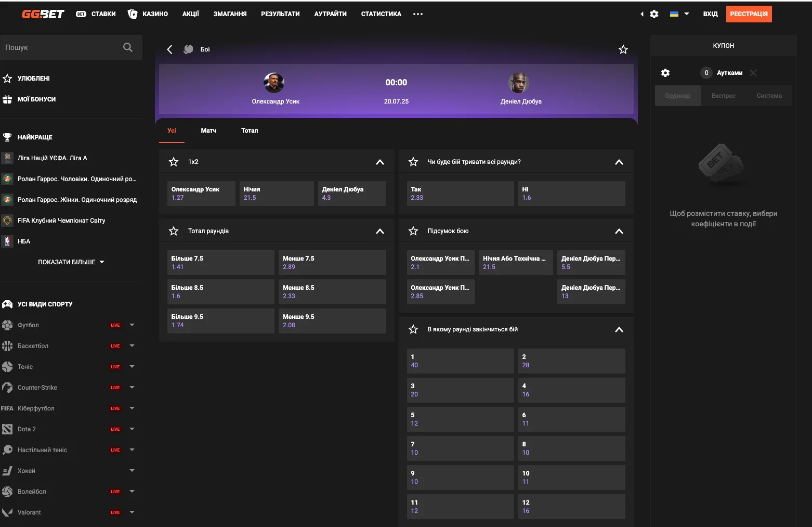This screenshot has width=812, height=527.
Task: Collapse the 1x2 market
Action: click(x=380, y=162)
